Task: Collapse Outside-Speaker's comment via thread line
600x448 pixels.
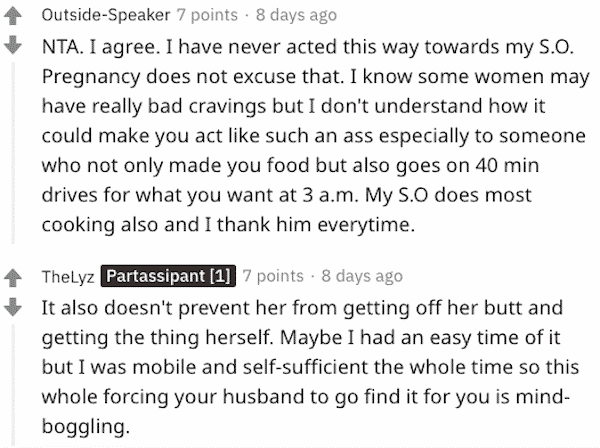Action: 13,153
